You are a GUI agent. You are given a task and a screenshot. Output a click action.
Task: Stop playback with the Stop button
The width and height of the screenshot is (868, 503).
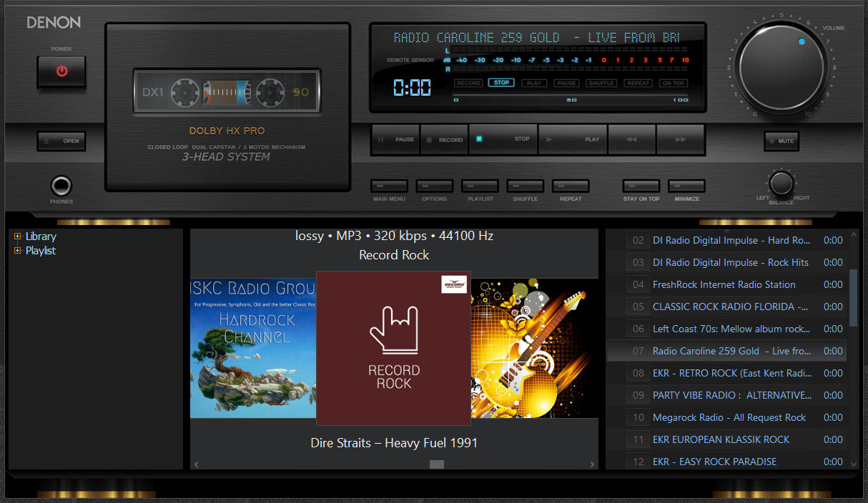(503, 139)
